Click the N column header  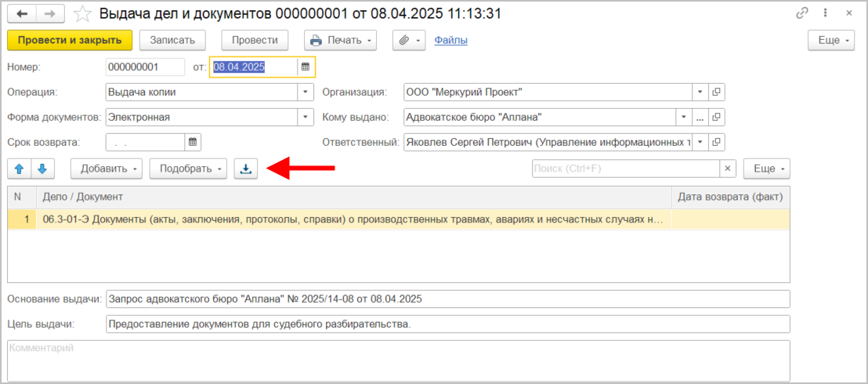pos(22,197)
